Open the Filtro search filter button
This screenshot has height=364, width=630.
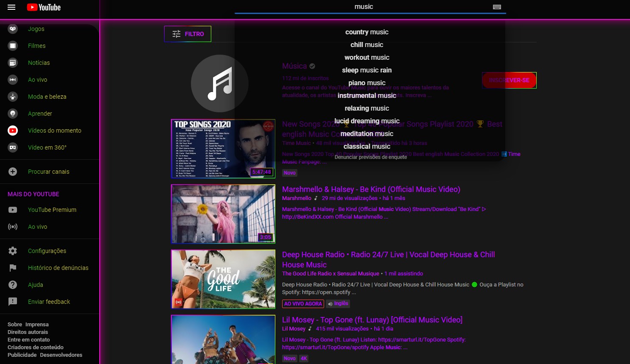[x=188, y=34]
